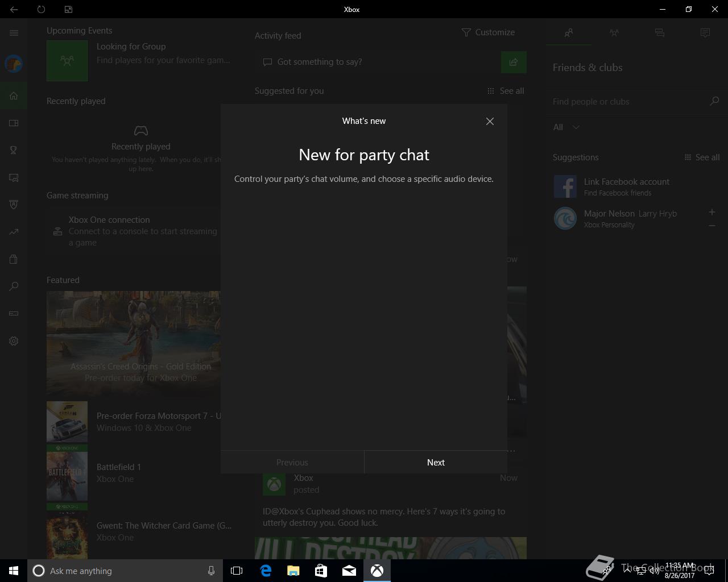The width and height of the screenshot is (728, 582).
Task: Open the hamburger navigation menu
Action: (14, 33)
